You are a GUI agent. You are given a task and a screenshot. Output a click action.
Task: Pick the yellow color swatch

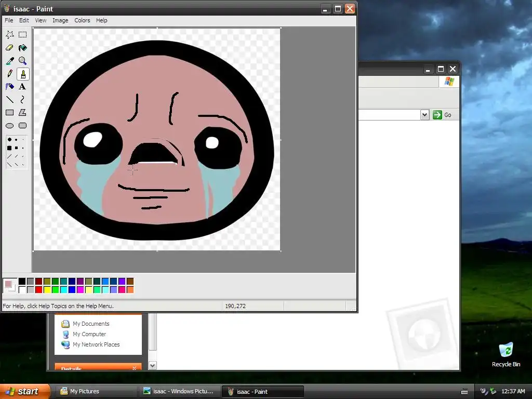[x=47, y=289]
